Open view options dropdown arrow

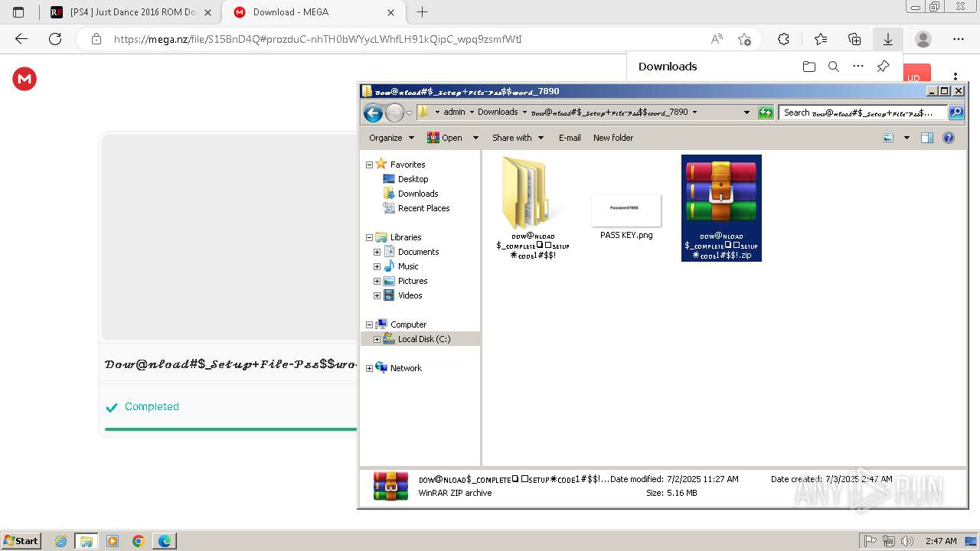(906, 138)
